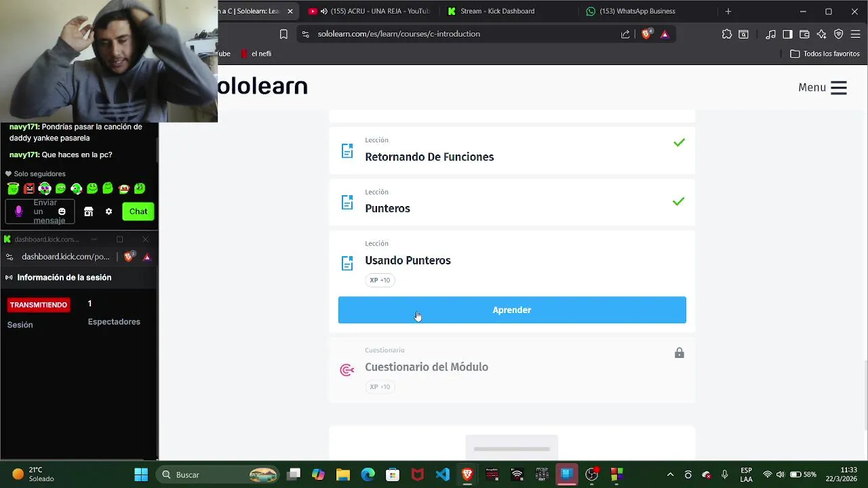Screen dimensions: 868x488
Task: Click the locked Cuestionario del Módulo
Action: (512, 369)
